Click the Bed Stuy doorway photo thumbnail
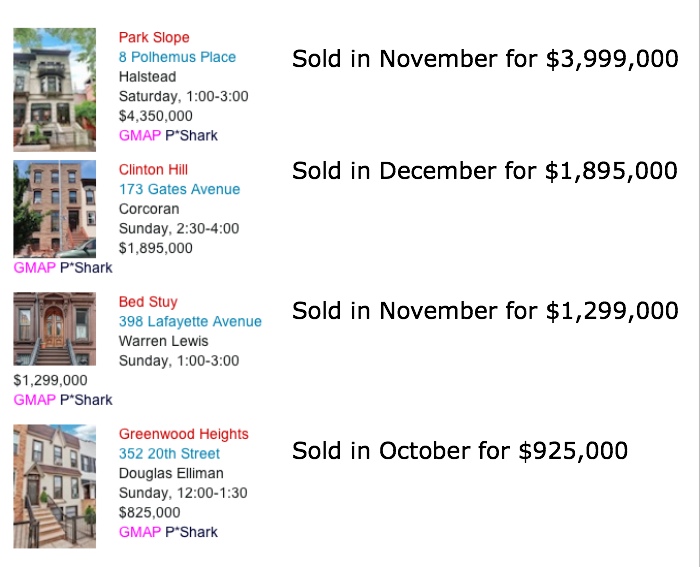Screen dimensions: 700x567 pos(54,329)
